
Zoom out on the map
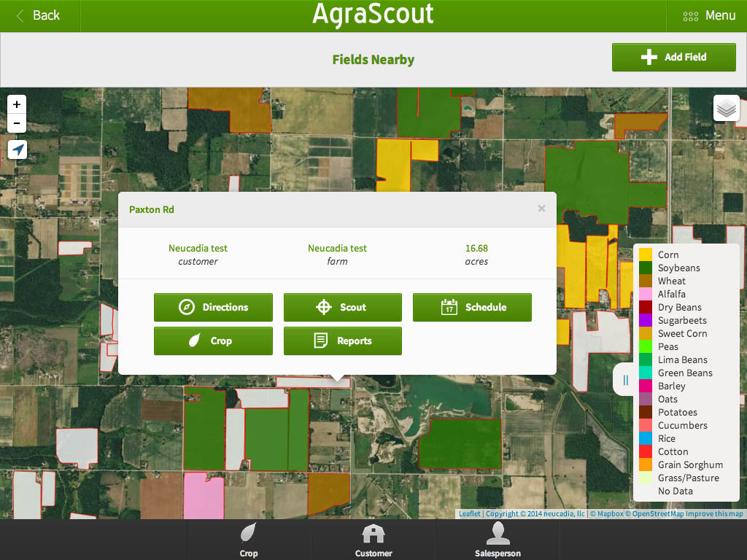[17, 123]
